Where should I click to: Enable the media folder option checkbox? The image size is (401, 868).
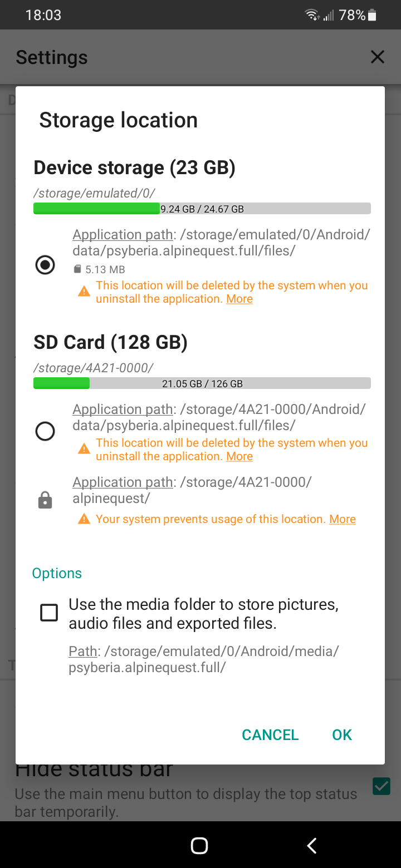(49, 613)
